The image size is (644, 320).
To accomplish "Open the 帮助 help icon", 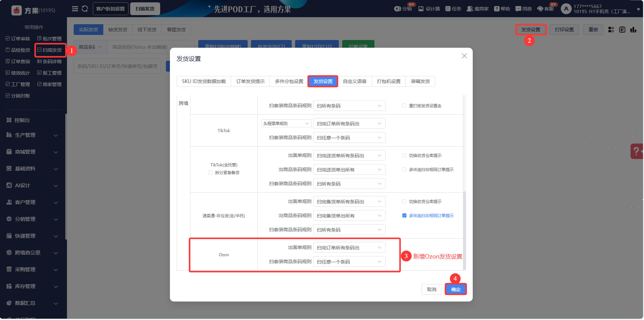I will 497,9.
